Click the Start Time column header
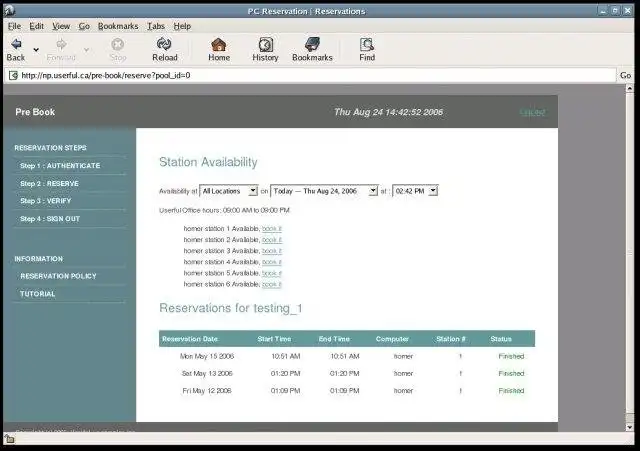Screen dimensions: 640x451 pos(274,339)
